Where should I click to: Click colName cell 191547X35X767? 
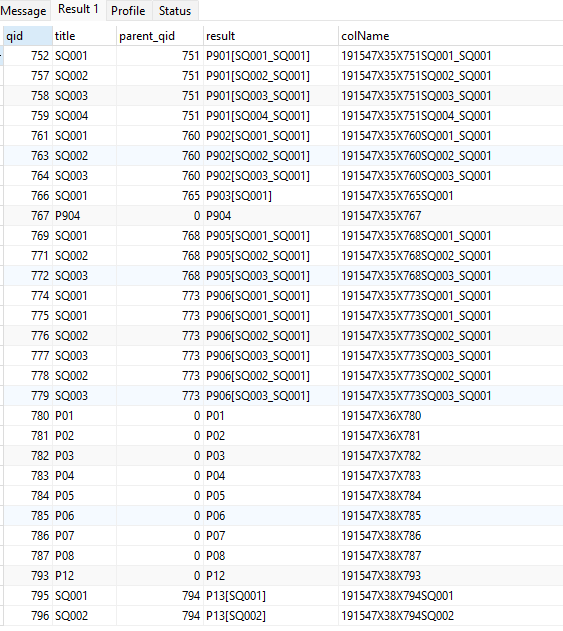(x=451, y=216)
